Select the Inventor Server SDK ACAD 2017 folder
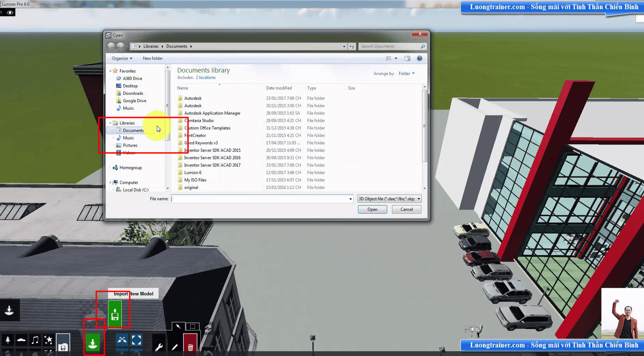644x356 pixels. click(212, 165)
